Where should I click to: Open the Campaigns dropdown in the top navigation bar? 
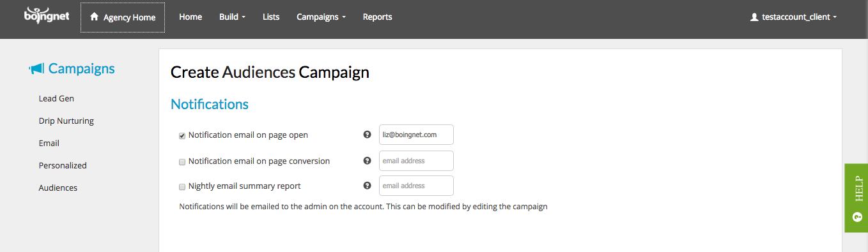click(321, 17)
